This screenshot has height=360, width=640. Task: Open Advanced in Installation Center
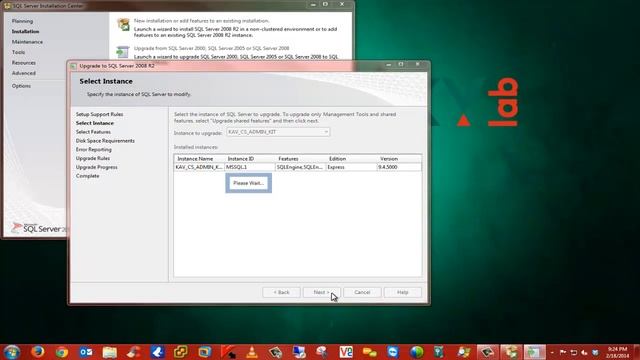24,73
